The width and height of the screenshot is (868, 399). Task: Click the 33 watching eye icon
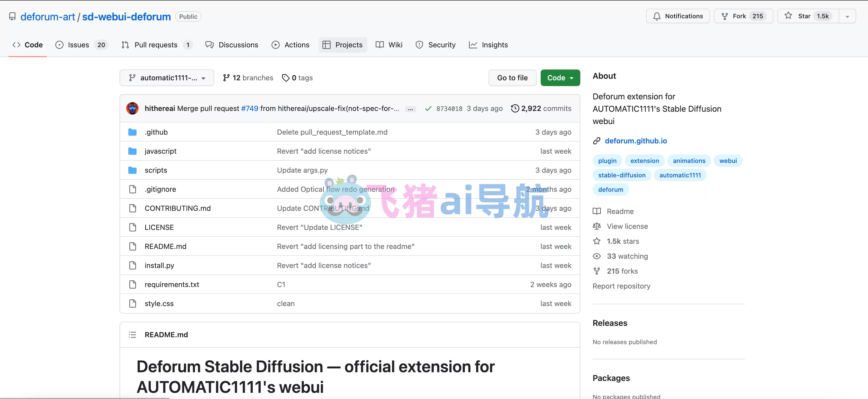[596, 256]
